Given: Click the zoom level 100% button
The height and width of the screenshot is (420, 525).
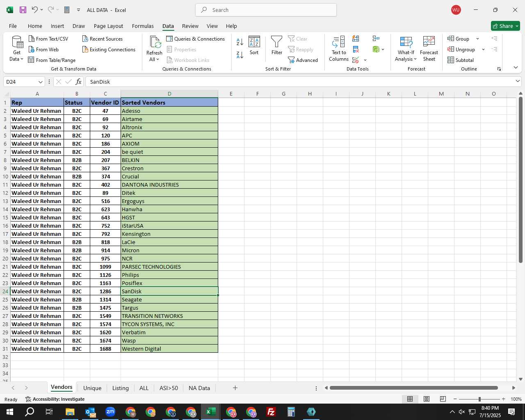Looking at the screenshot, I should (x=516, y=399).
